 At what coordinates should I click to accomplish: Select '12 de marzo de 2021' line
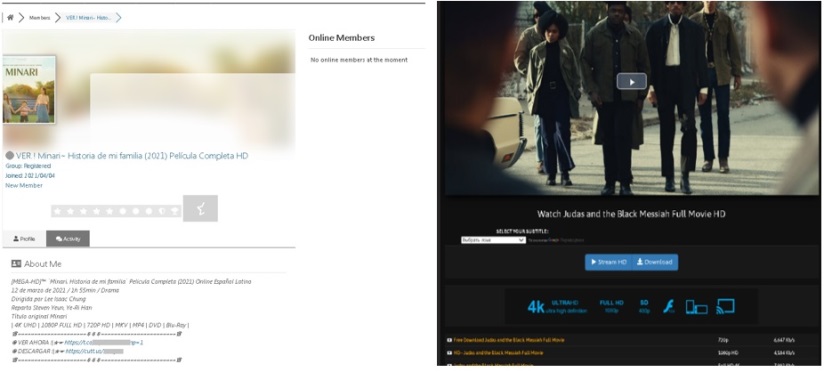pyautogui.click(x=65, y=290)
